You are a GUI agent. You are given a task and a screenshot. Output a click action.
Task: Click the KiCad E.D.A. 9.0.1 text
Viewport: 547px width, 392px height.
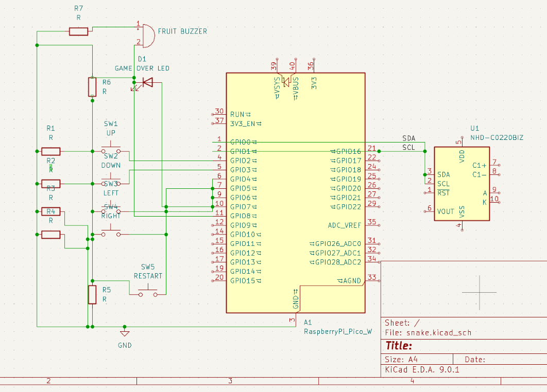(422, 370)
